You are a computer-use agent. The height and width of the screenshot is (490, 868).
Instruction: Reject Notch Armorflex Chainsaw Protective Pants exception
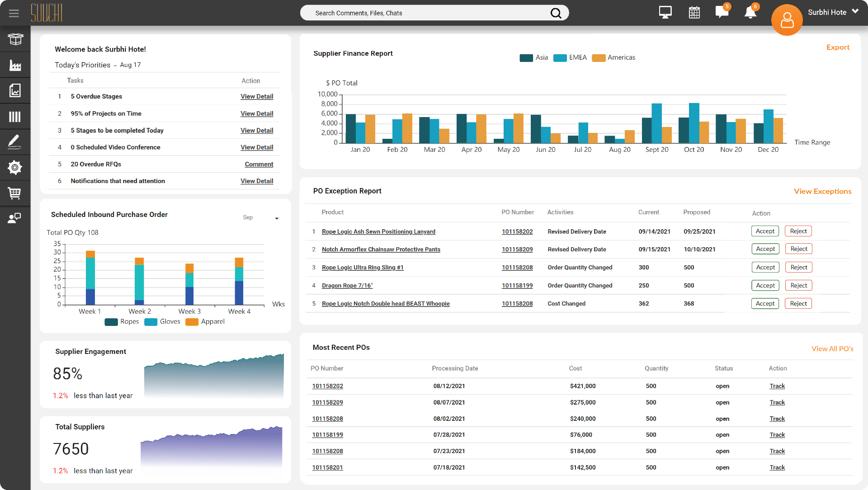click(799, 249)
